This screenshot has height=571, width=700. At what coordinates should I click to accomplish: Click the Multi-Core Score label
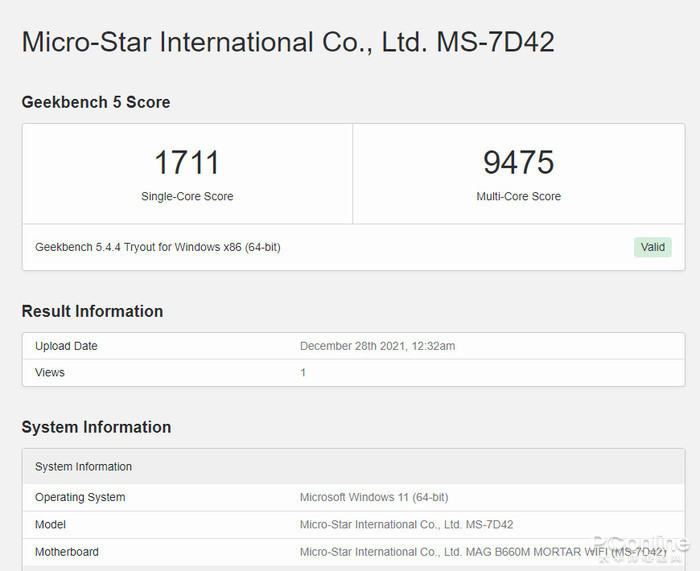(518, 197)
